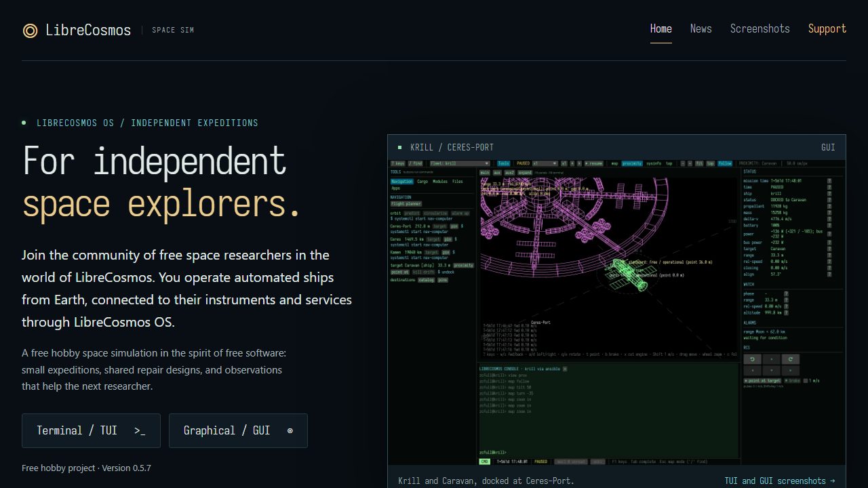Go to the News page
This screenshot has width=868, height=488.
(x=701, y=28)
